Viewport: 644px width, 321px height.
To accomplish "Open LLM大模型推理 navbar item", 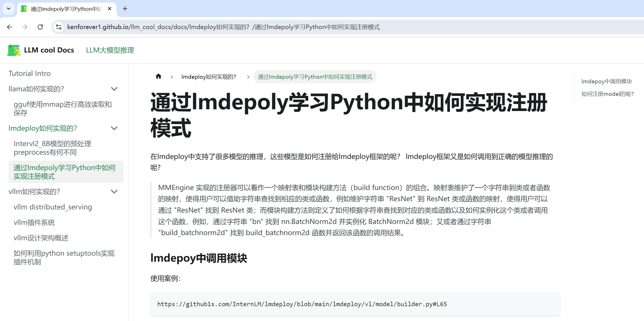I will tap(110, 50).
